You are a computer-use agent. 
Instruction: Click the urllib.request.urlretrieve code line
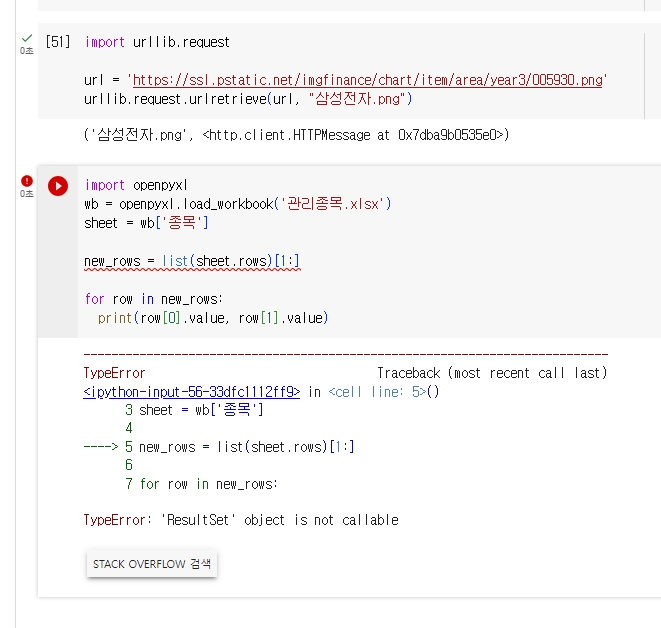(248, 99)
